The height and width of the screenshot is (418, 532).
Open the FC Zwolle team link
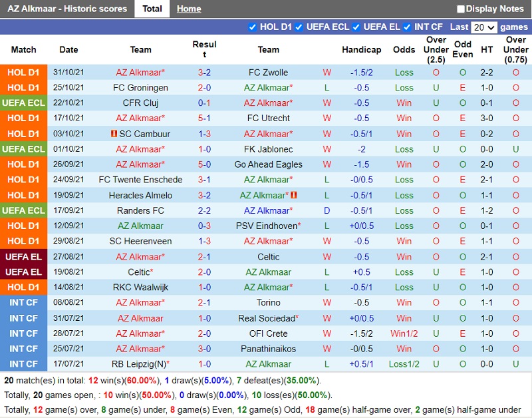[x=268, y=73]
